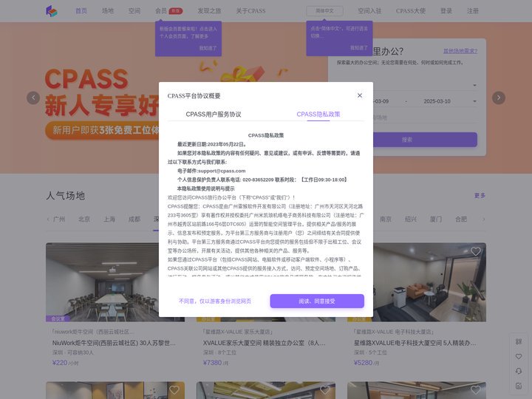Dismiss language tooltip via 我知道了

[358, 48]
